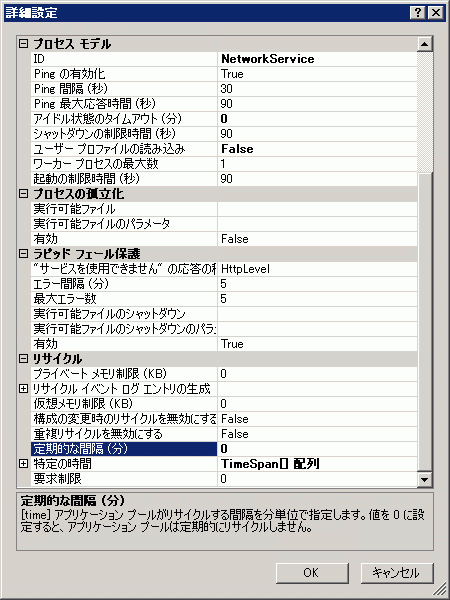Edit the 起動の制限時間 value 90
Viewport: 450px width, 600px height.
[318, 179]
